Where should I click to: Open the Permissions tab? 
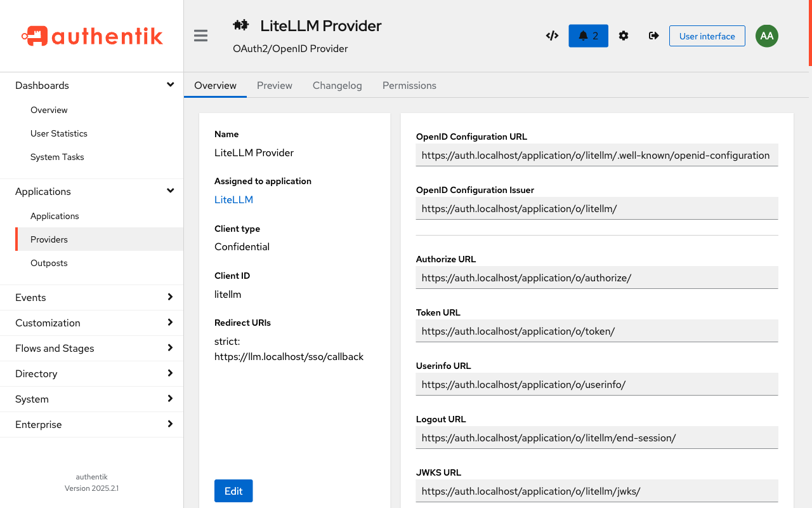409,85
